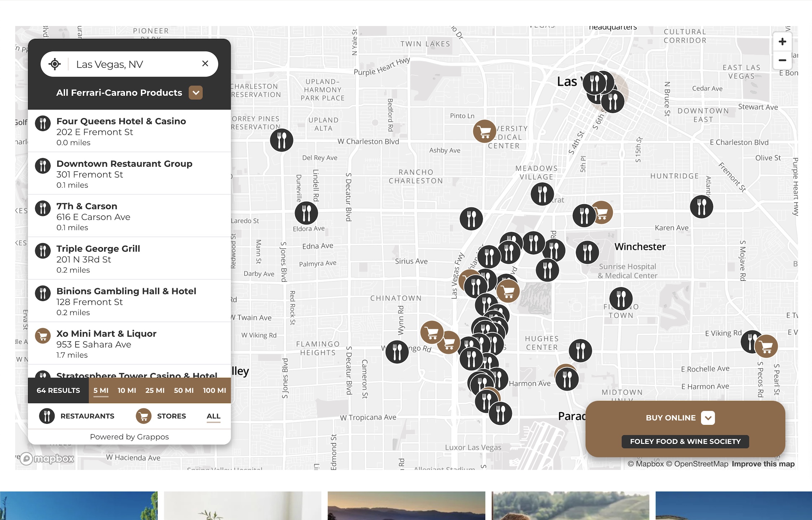Zoom out of the map
Image resolution: width=812 pixels, height=520 pixels.
point(782,60)
